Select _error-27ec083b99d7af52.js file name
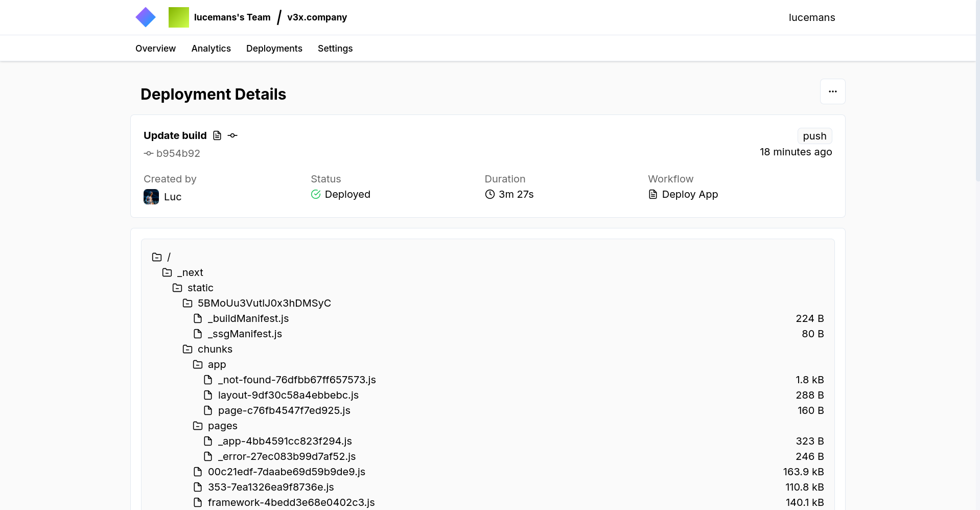 287,456
